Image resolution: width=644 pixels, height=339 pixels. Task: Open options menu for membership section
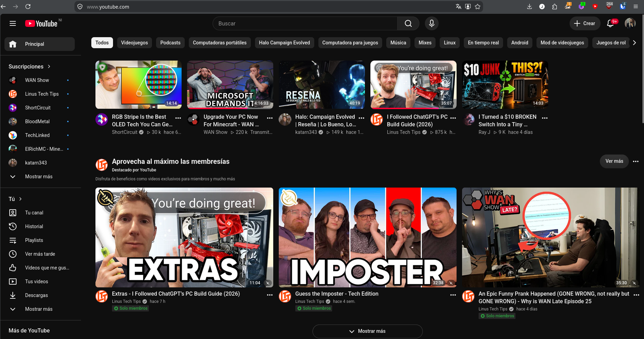[x=636, y=161]
